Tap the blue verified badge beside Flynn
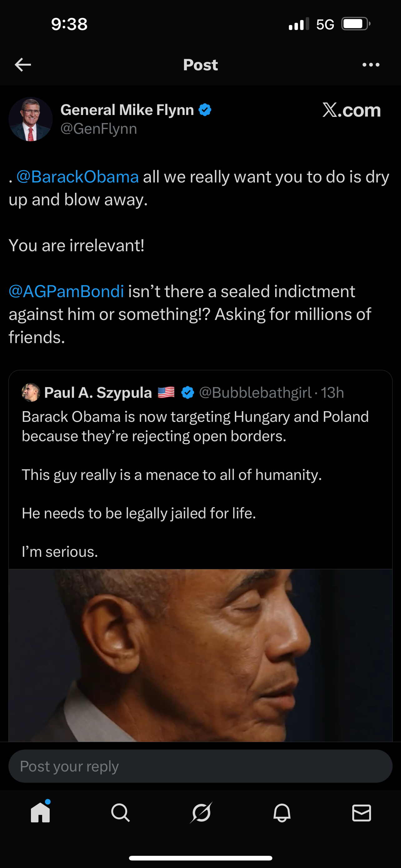 point(205,110)
